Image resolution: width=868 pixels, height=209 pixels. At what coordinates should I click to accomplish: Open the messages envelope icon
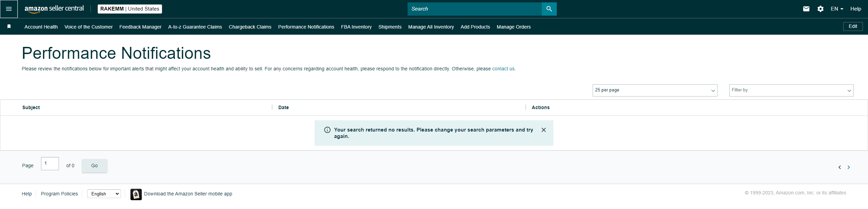[x=806, y=9]
